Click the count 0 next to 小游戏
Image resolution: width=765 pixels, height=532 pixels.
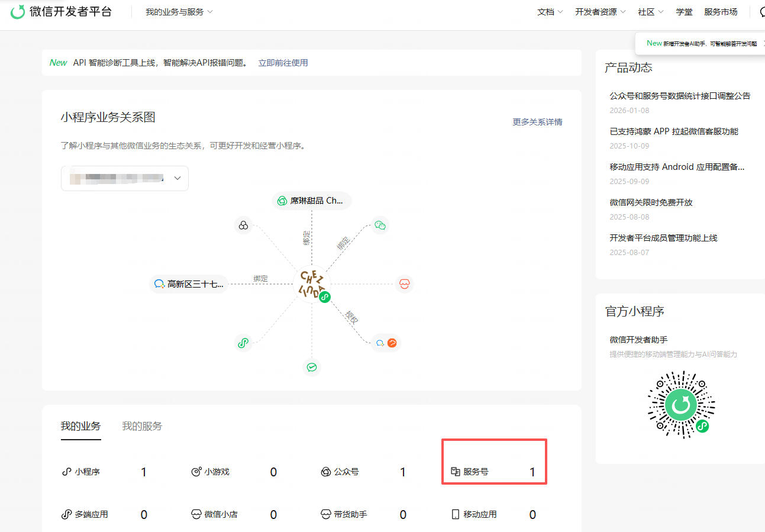[x=273, y=472]
